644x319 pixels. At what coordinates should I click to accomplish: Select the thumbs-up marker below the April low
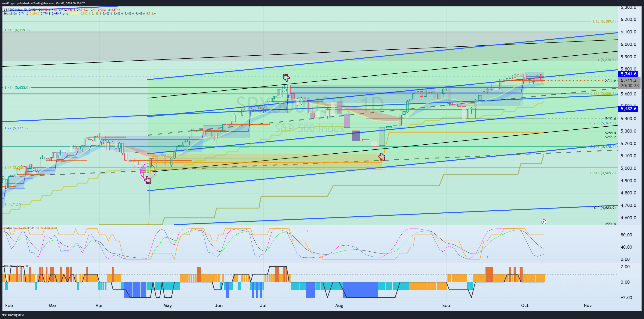point(148,180)
